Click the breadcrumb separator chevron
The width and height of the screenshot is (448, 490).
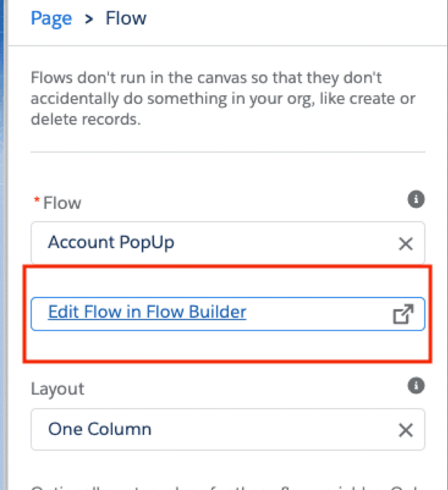[x=89, y=19]
